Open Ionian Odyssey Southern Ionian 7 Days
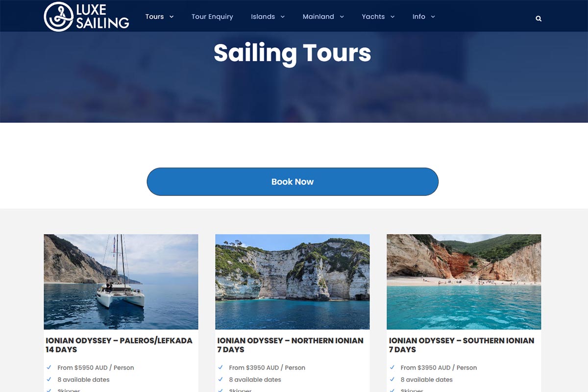Image resolution: width=588 pixels, height=392 pixels. point(462,345)
